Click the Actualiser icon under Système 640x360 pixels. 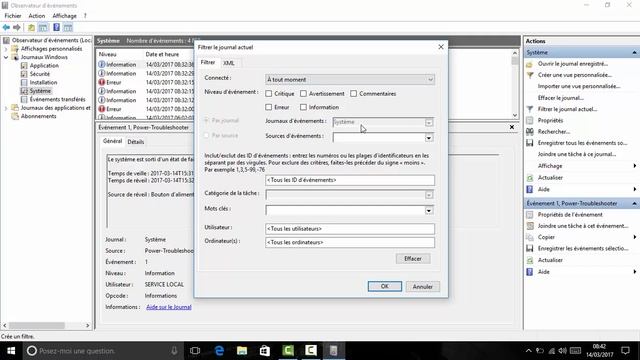coord(530,178)
